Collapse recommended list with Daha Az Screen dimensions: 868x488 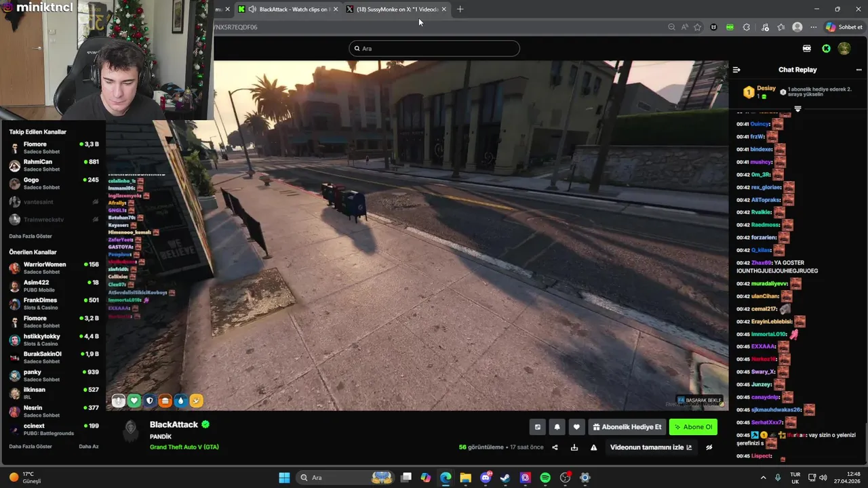[89, 447]
